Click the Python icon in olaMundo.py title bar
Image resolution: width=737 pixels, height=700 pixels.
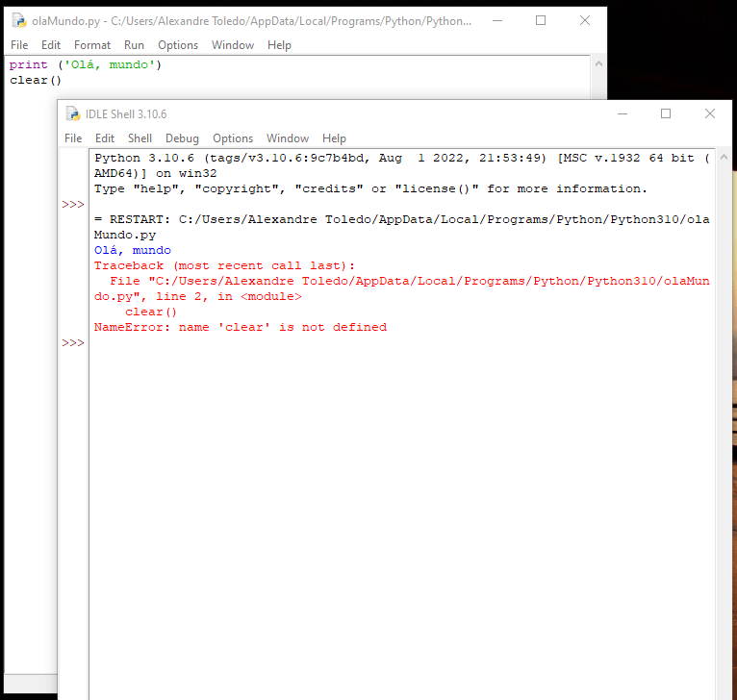click(19, 20)
